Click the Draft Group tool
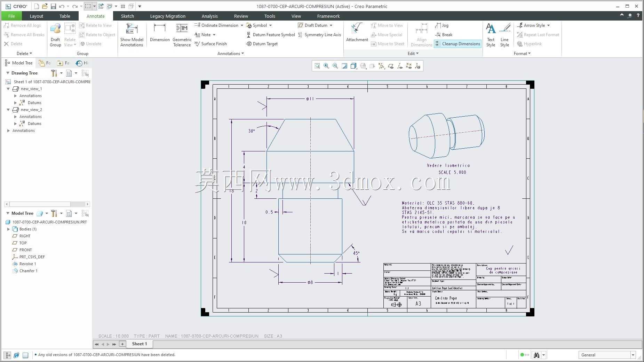Viewport: 644px width, 362px height. [55, 35]
